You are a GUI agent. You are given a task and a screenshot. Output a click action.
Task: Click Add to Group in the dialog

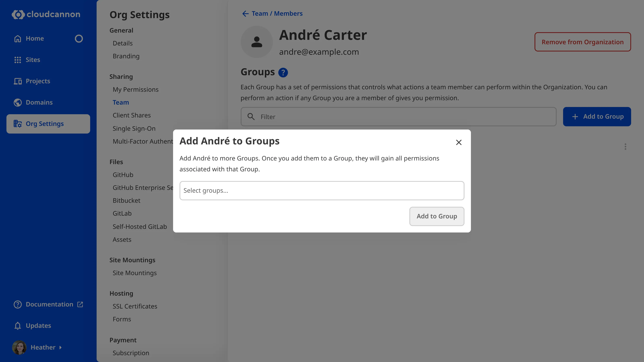pos(437,216)
